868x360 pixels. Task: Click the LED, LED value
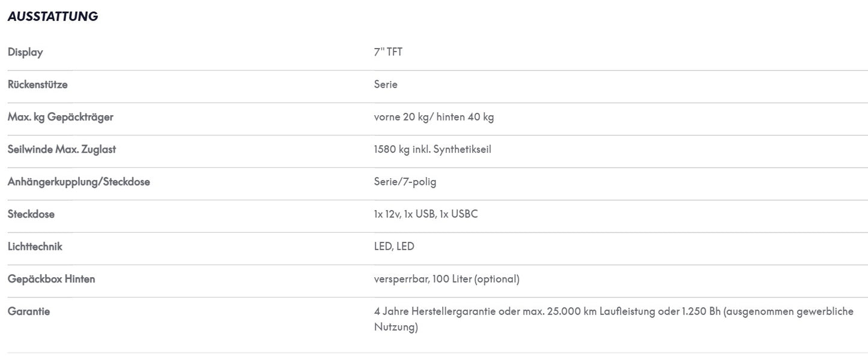click(394, 247)
